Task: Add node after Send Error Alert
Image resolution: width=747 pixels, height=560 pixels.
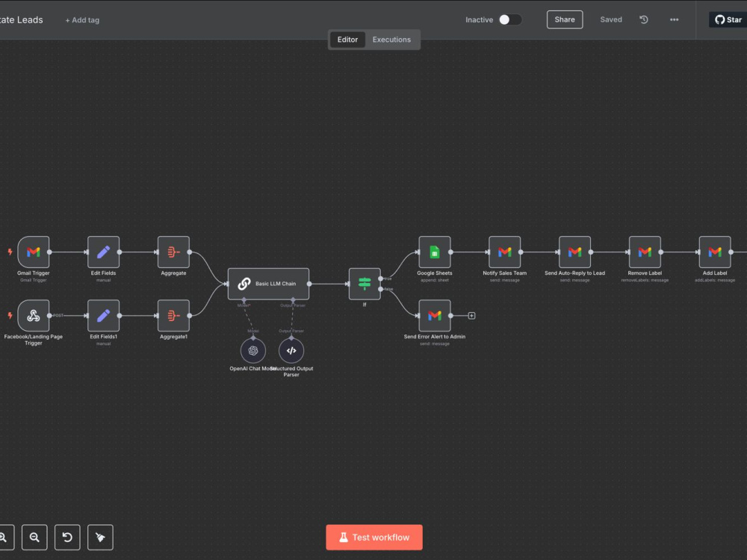Action: click(471, 316)
